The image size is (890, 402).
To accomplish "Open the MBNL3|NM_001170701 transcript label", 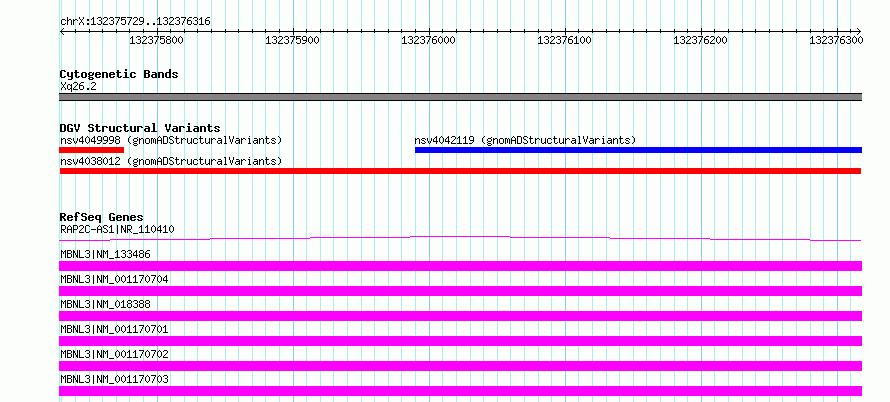I will click(114, 329).
